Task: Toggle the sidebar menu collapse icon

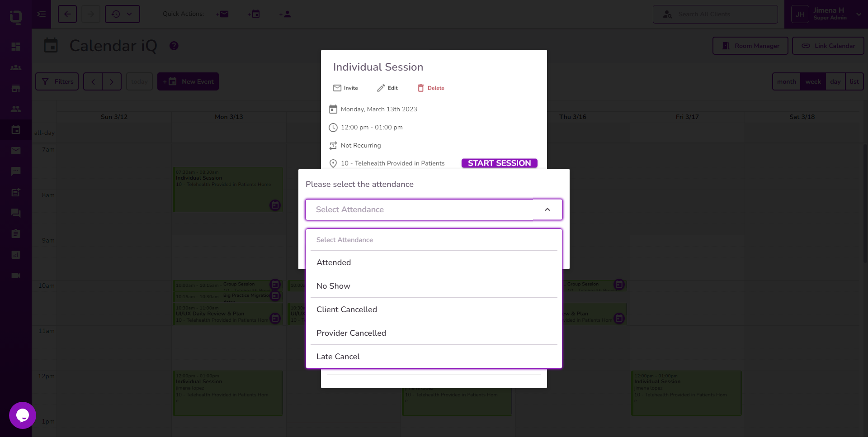Action: (x=42, y=14)
